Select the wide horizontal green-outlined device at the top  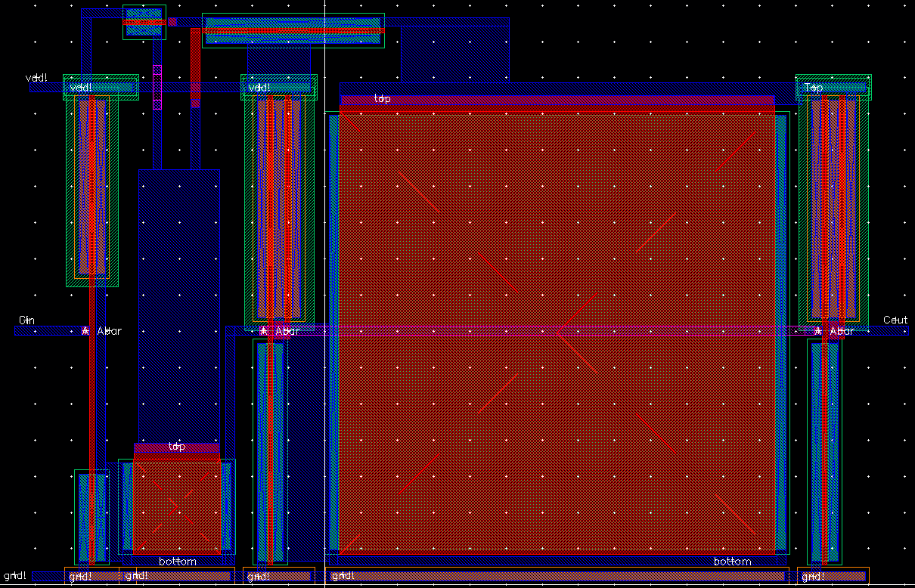(x=293, y=30)
